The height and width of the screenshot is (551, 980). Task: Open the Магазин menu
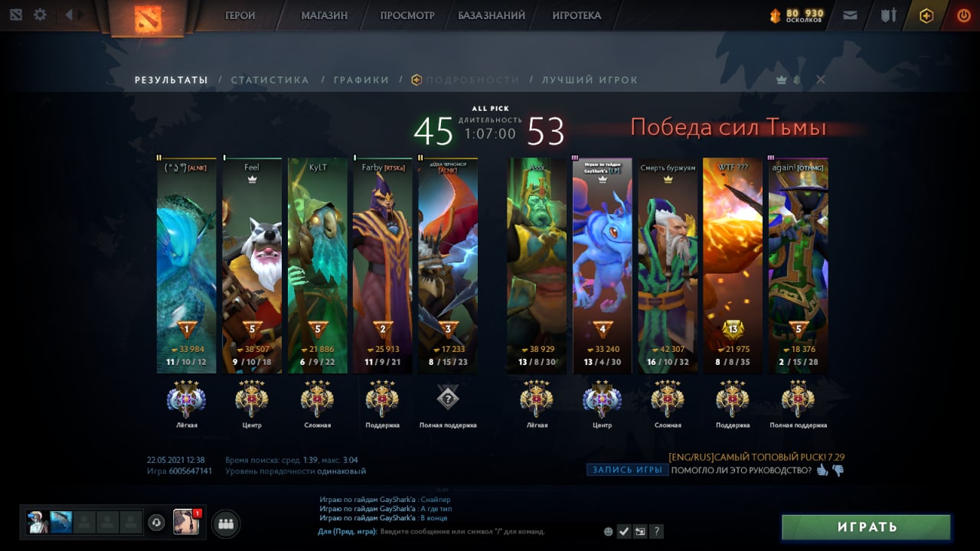point(324,15)
